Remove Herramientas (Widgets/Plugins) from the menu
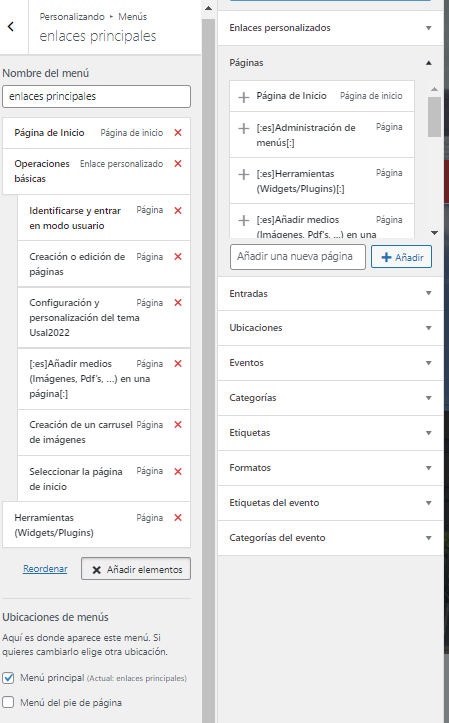The image size is (449, 723). pyautogui.click(x=178, y=518)
